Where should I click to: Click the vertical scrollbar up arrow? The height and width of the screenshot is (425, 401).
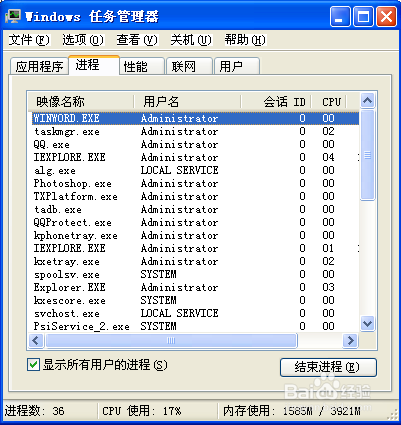pos(367,101)
